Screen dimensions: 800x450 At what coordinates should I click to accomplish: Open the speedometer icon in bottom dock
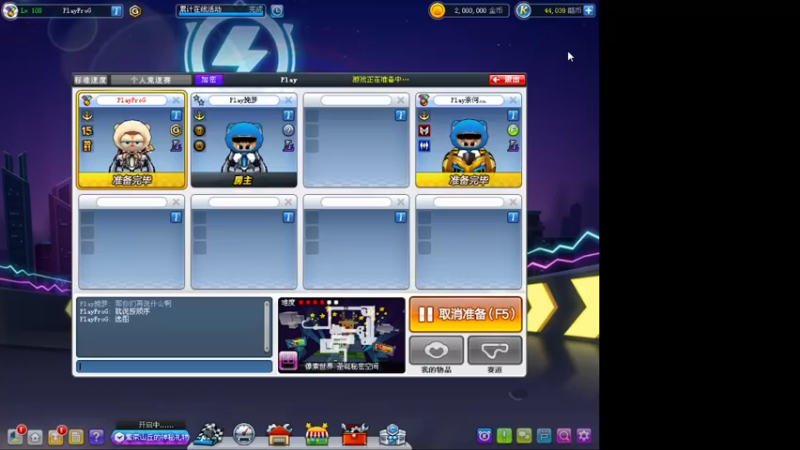pos(244,435)
